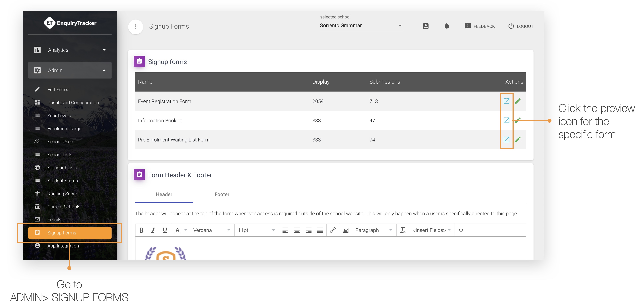The image size is (644, 305).
Task: Open the text color picker arrow
Action: pyautogui.click(x=186, y=230)
